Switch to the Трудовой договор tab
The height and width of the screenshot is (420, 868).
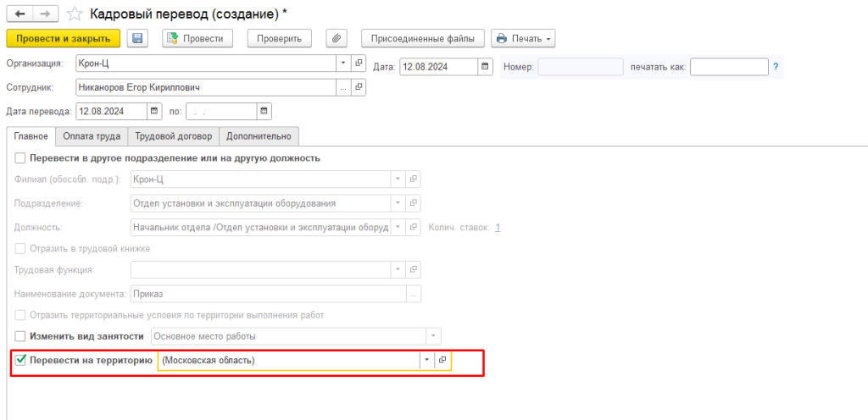pos(174,136)
